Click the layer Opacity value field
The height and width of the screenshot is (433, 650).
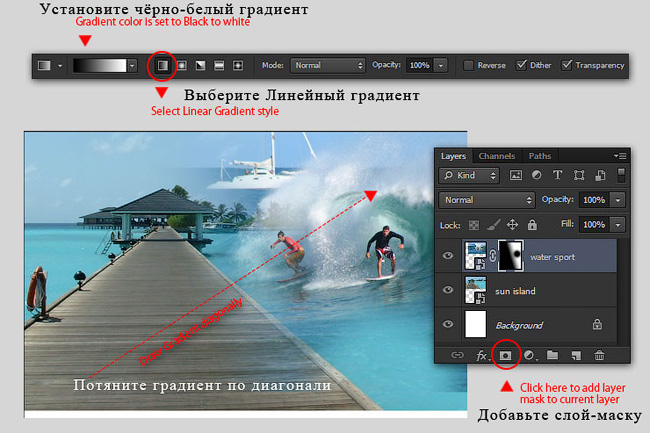[594, 200]
